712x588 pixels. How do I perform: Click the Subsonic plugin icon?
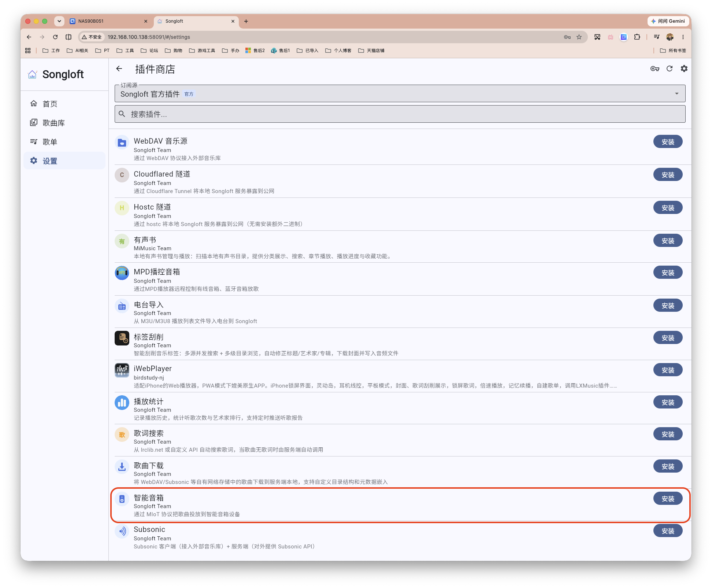click(x=122, y=531)
